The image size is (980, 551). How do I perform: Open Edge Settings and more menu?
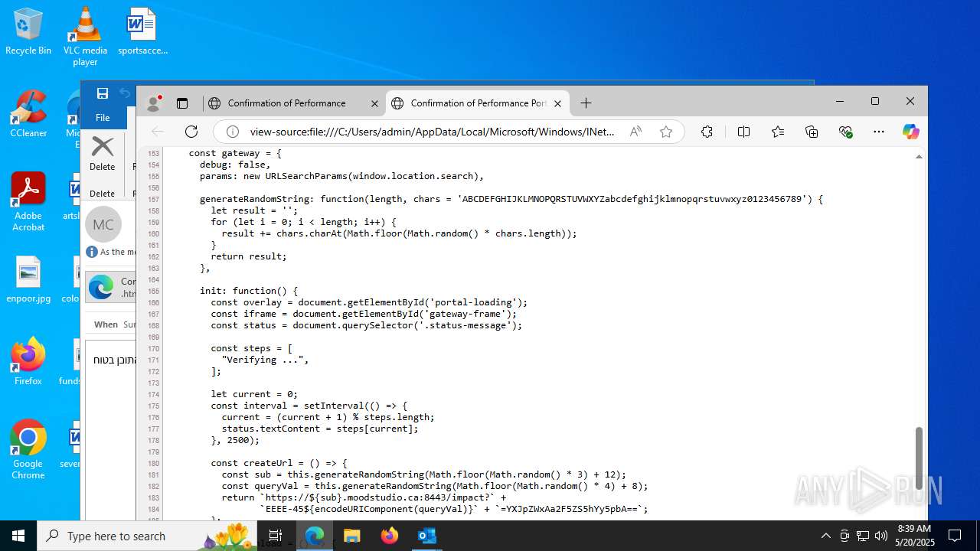[x=879, y=132]
